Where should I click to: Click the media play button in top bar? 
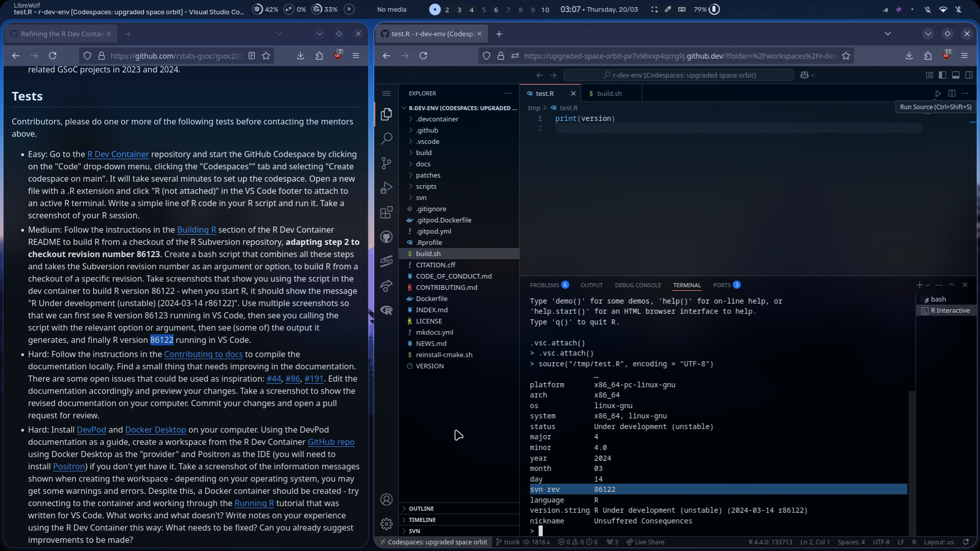pyautogui.click(x=349, y=9)
